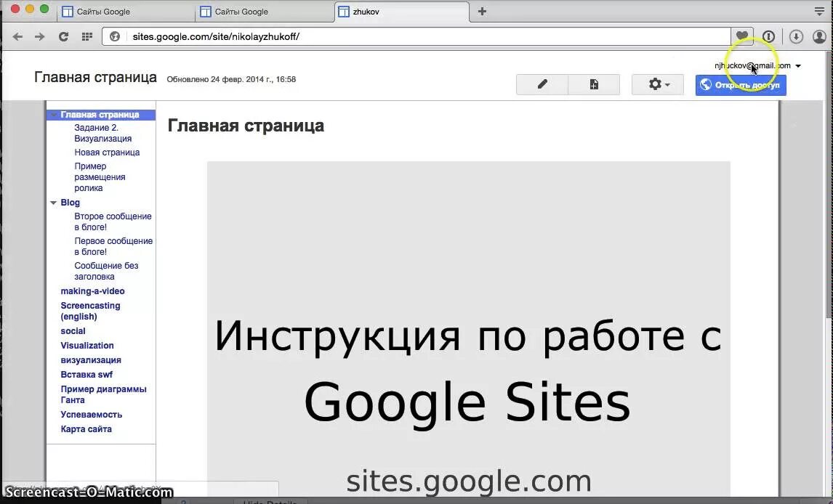
Task: Open the Успеваемость page link
Action: coord(92,415)
